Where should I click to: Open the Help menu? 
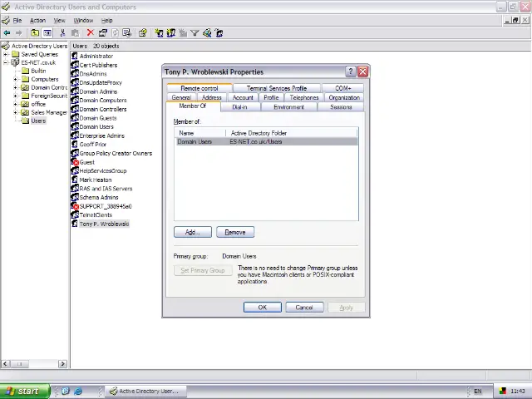point(107,20)
